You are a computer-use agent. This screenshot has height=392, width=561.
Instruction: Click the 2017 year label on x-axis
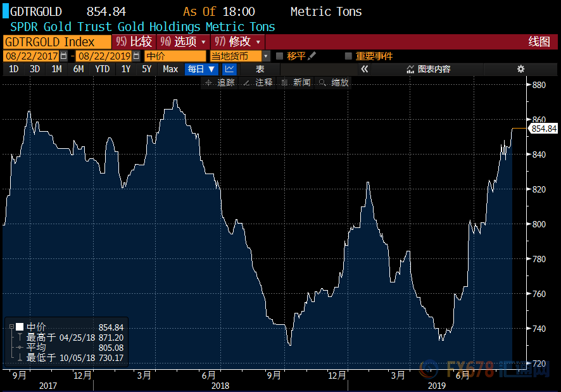coord(48,386)
